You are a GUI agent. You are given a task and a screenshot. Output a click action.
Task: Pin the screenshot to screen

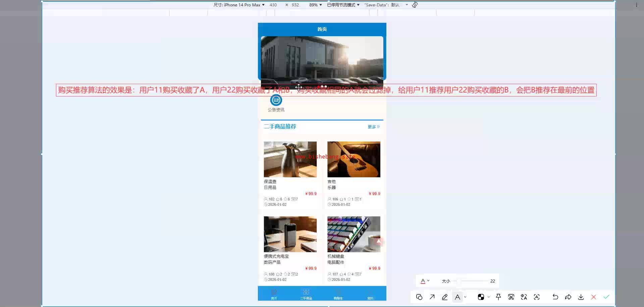point(498,297)
